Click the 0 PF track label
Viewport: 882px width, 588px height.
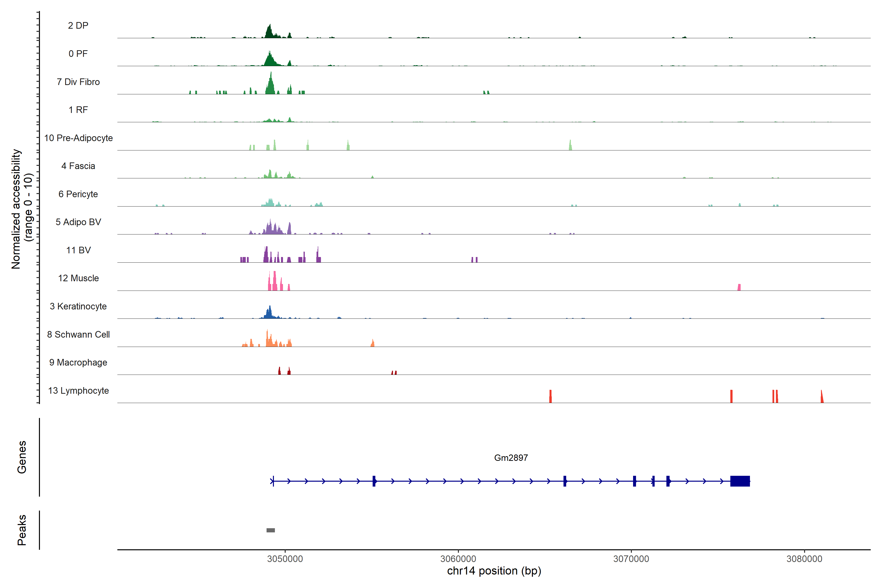78,54
